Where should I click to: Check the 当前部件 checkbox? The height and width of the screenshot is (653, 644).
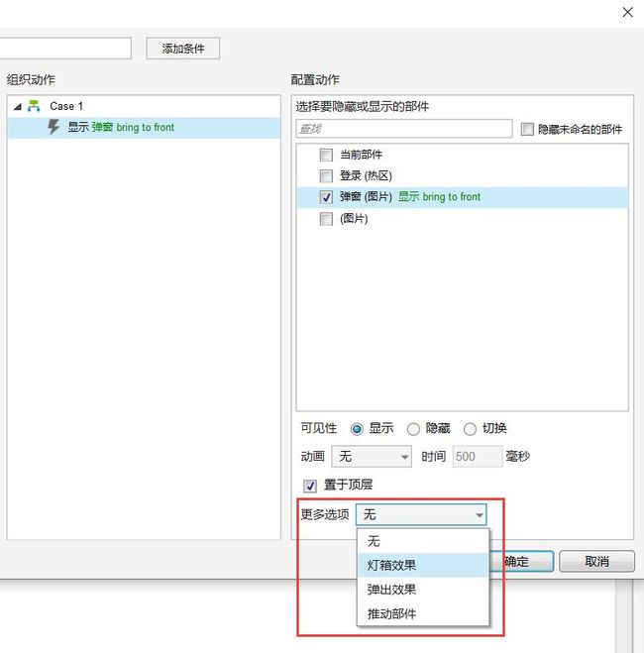click(326, 155)
